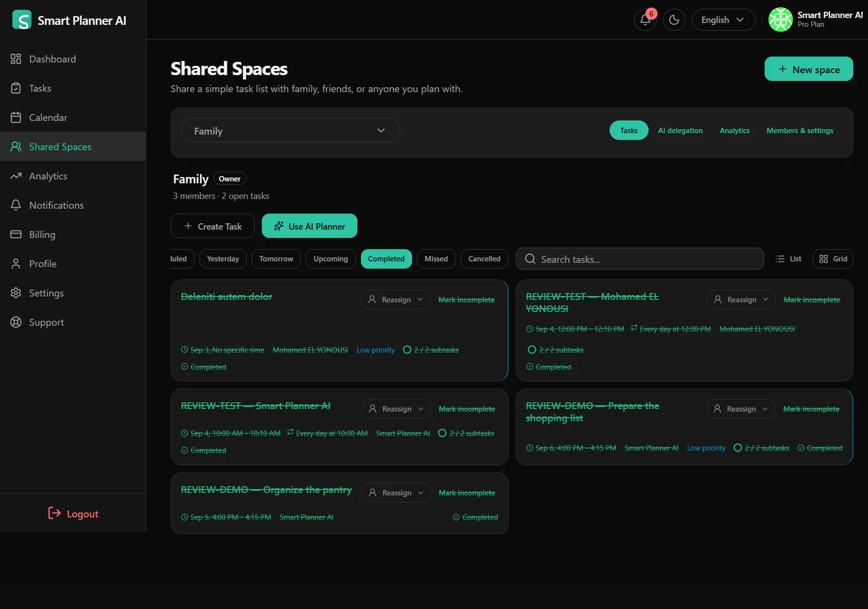This screenshot has height=609, width=868.
Task: Open Tasks in sidebar
Action: pos(73,88)
